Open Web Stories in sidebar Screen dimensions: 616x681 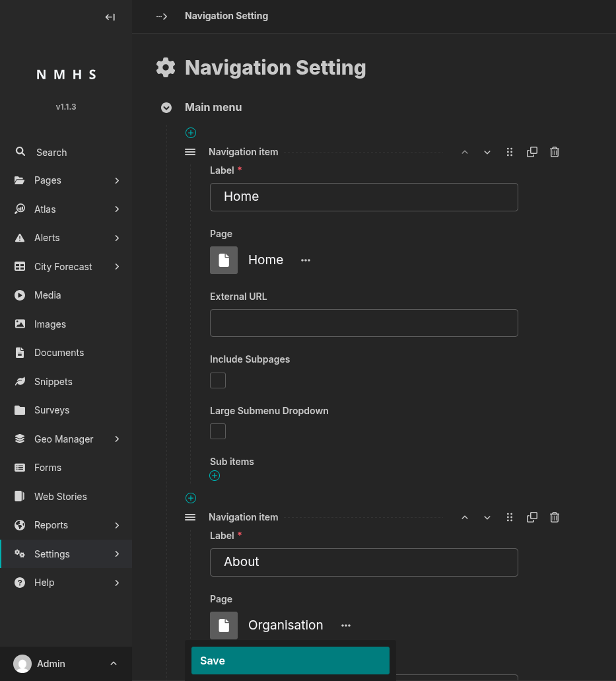click(66, 497)
